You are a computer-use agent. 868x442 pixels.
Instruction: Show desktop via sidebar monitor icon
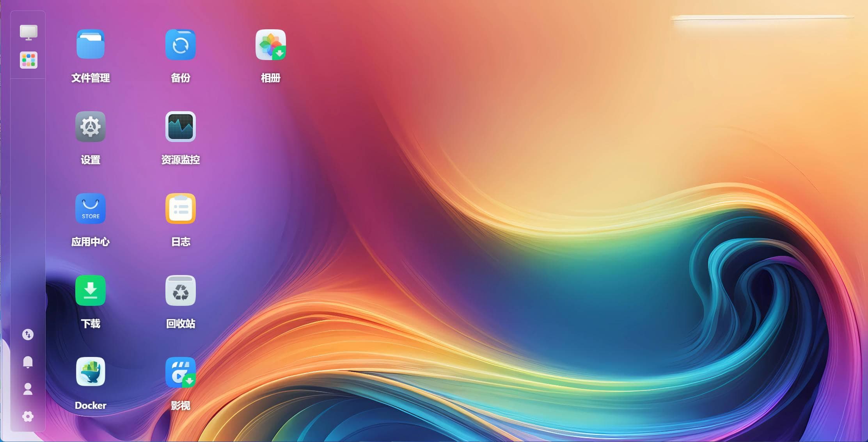pos(28,32)
